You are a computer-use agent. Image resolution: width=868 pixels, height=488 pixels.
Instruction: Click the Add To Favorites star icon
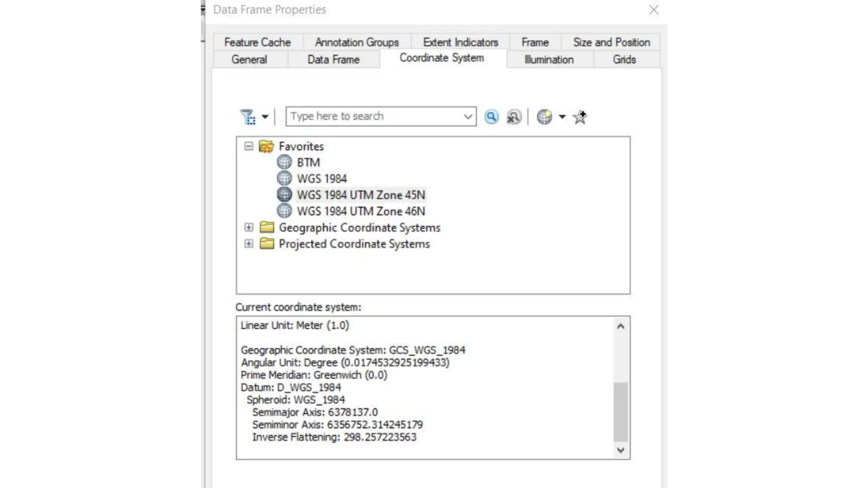pyautogui.click(x=580, y=116)
